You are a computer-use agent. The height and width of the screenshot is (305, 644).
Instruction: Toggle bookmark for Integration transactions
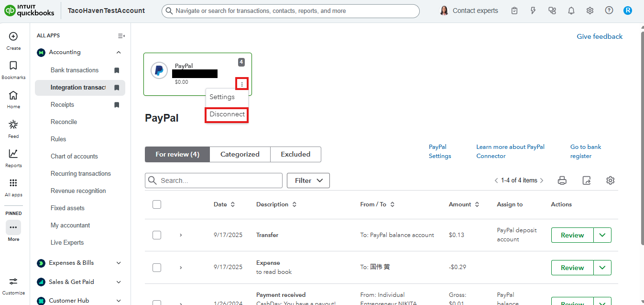click(x=117, y=88)
